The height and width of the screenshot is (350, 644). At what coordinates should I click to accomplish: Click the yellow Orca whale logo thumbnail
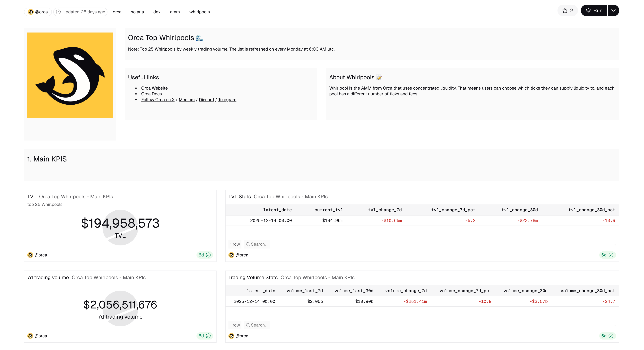pyautogui.click(x=70, y=75)
